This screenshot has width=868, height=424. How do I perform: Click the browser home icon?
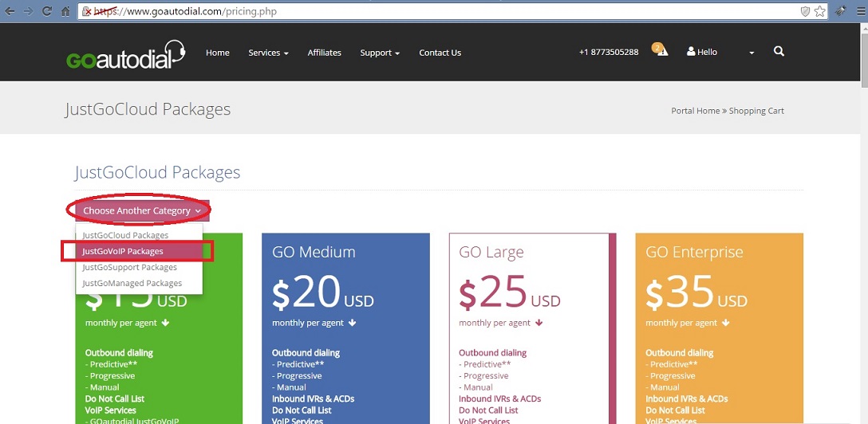coord(65,11)
